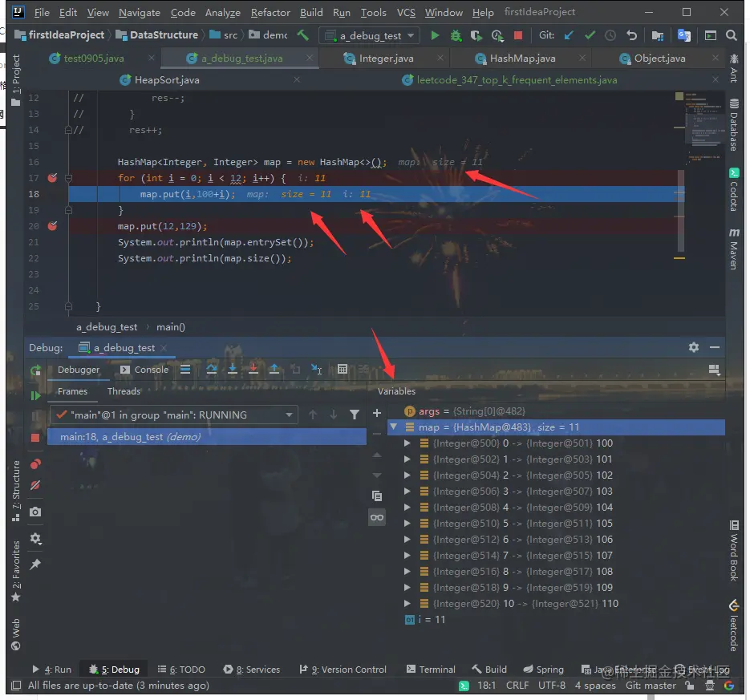The height and width of the screenshot is (700, 750).
Task: Expand the entry 0 -> 100 node
Action: pyautogui.click(x=407, y=443)
